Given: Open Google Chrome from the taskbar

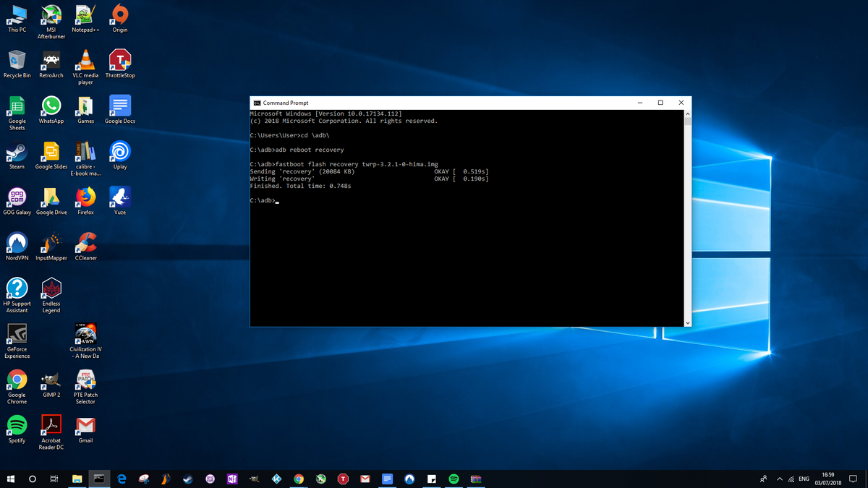Looking at the screenshot, I should (x=298, y=479).
